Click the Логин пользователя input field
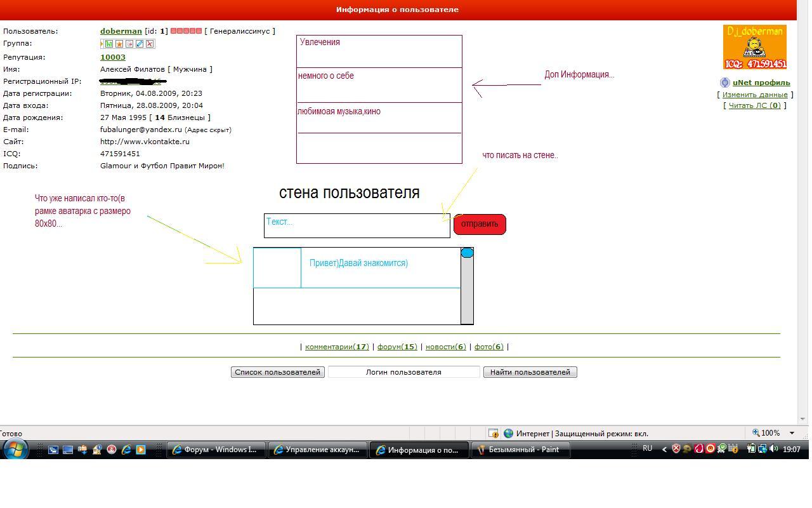Screen dimensions: 812x508 [403, 372]
